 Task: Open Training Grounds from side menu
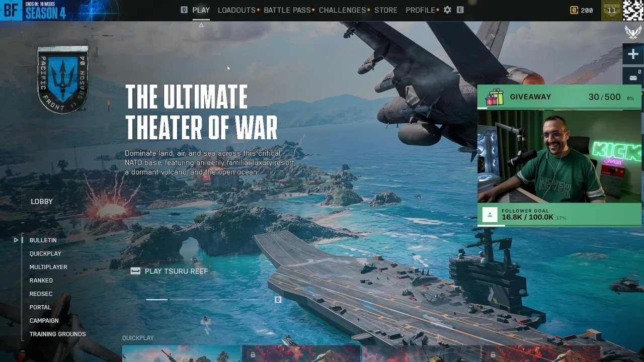pyautogui.click(x=58, y=334)
